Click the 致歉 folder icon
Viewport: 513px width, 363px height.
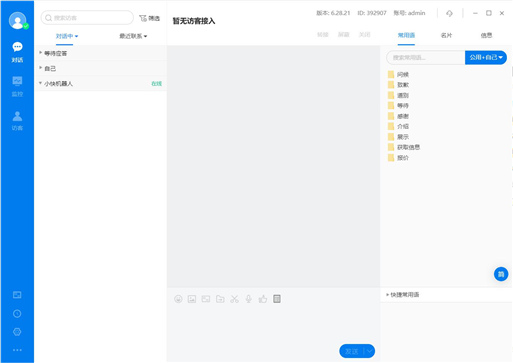coord(391,85)
